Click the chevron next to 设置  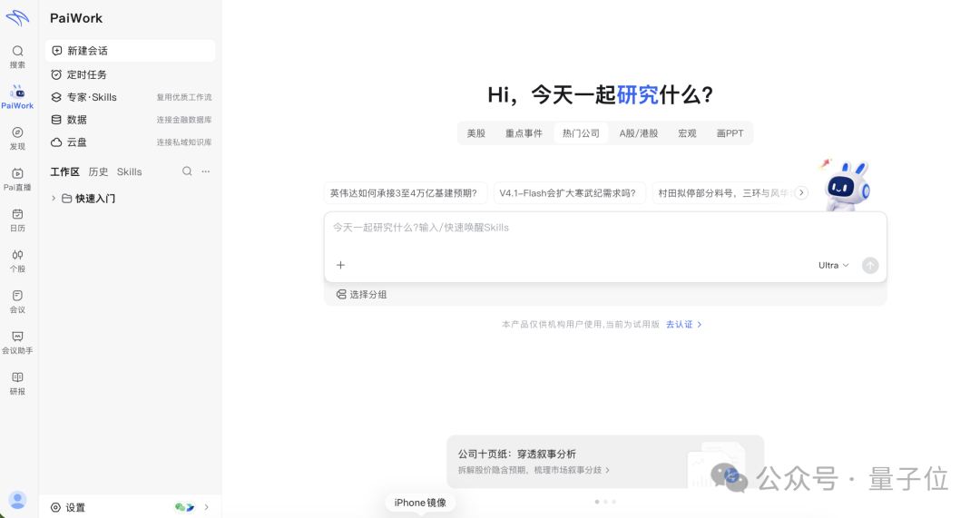[206, 507]
